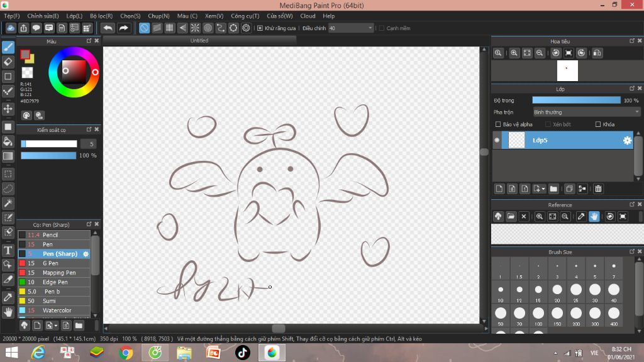Pick the Move tool
Screen dimensions: 644x362
point(8,109)
